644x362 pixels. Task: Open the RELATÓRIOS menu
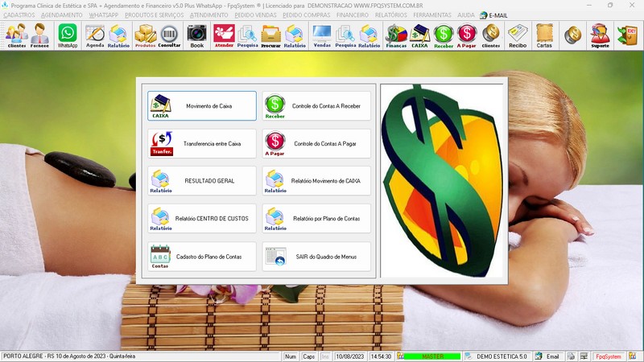coord(391,14)
